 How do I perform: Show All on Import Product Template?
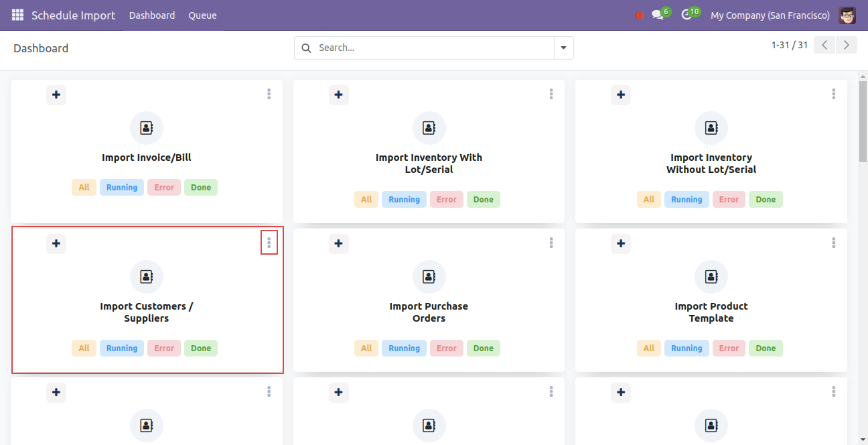click(x=649, y=348)
